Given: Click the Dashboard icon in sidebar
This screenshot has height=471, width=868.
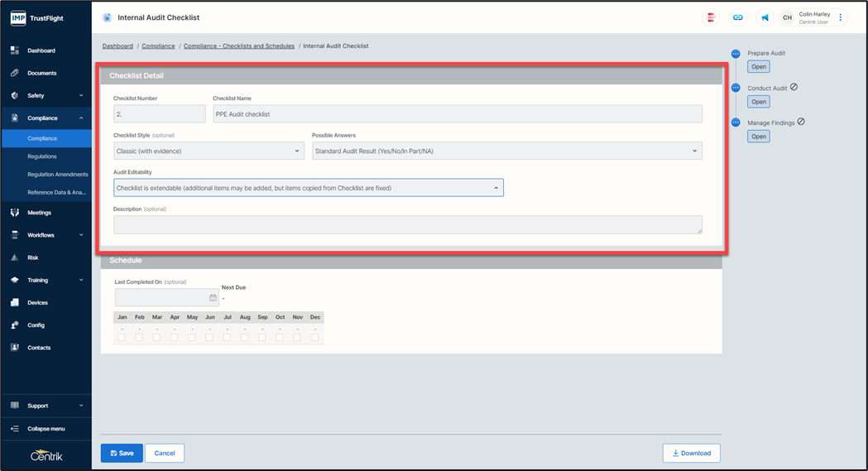Looking at the screenshot, I should (15, 50).
